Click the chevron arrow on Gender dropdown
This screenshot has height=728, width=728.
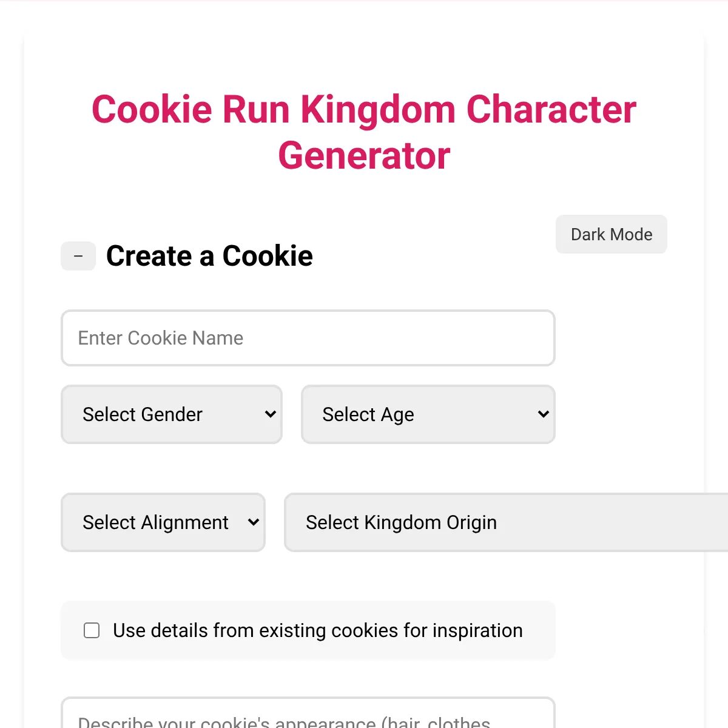pos(271,414)
